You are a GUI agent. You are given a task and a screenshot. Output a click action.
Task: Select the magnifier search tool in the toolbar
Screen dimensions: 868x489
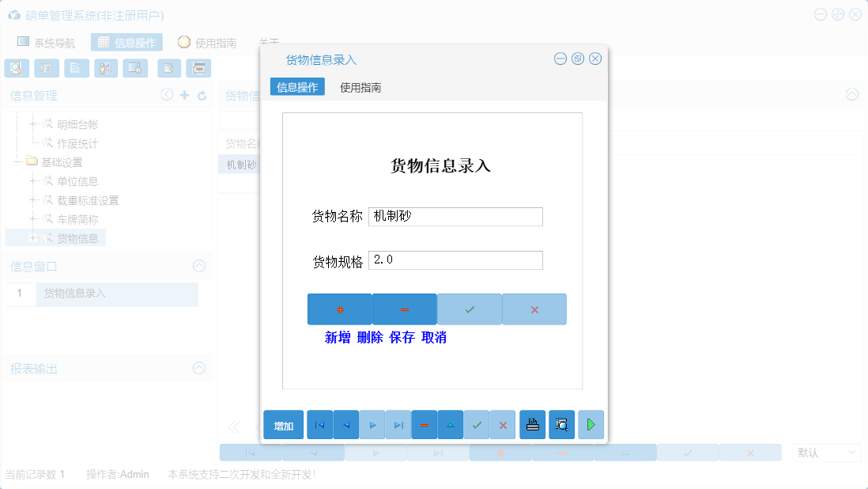pos(17,68)
